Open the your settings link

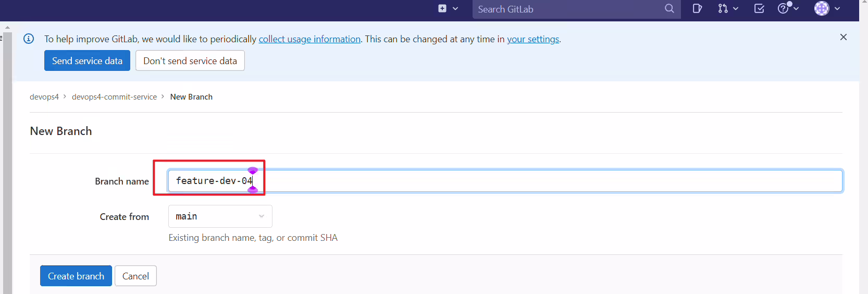(533, 39)
